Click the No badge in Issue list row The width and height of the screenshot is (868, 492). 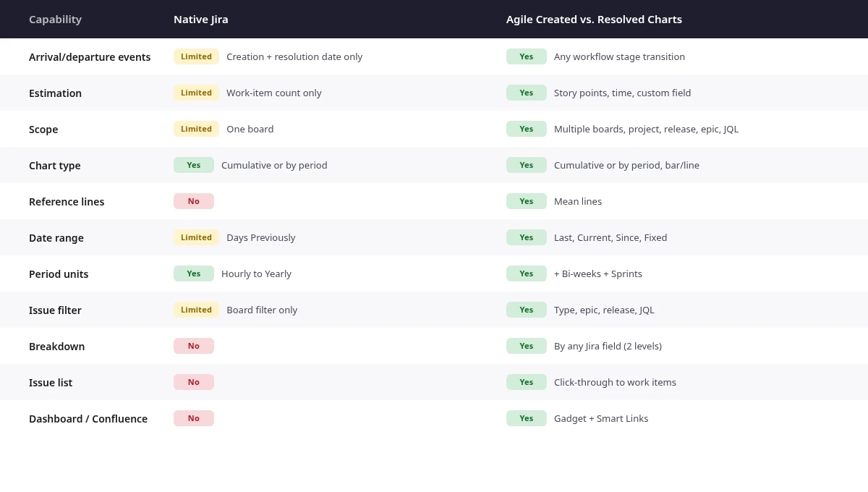(194, 382)
